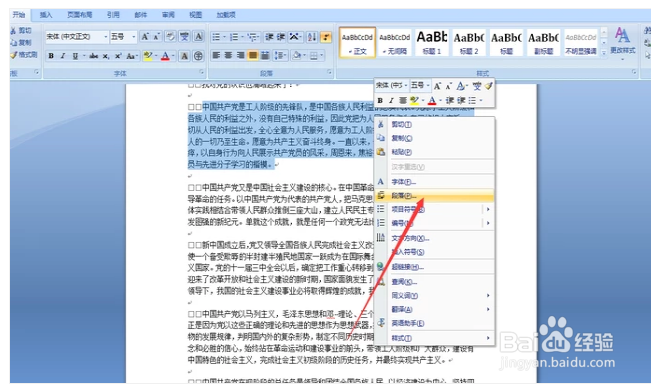Click the ribbon Sort (A-Z) button
The width and height of the screenshot is (651, 385).
coord(312,37)
